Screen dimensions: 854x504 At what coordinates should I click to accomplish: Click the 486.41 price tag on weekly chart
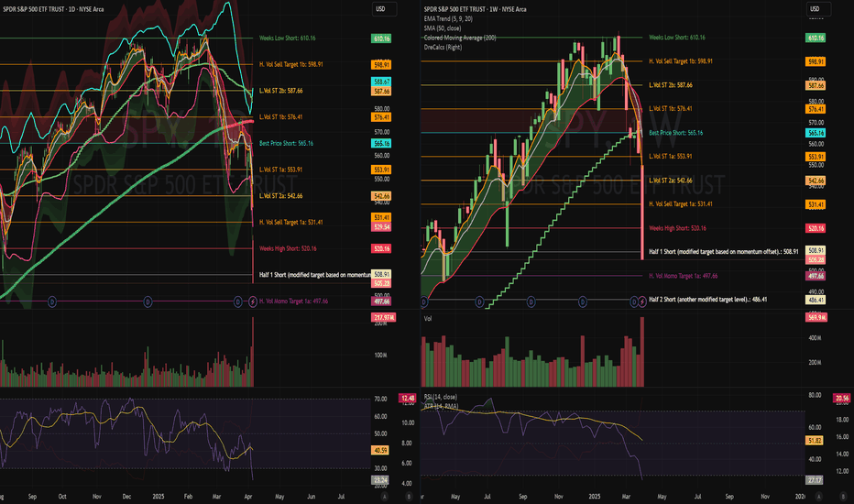tap(816, 300)
